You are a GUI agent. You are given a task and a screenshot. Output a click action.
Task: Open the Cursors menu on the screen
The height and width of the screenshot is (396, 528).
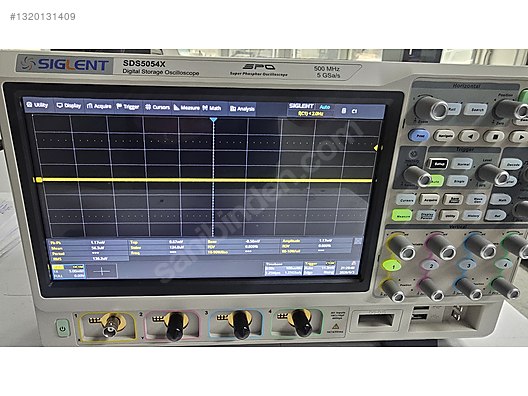click(x=157, y=107)
